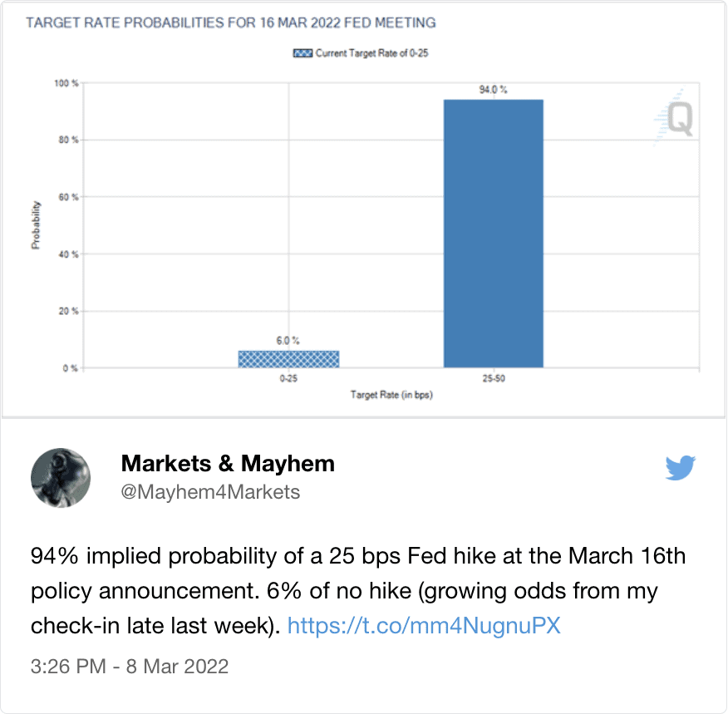Click the 25-50 x-axis label
The image size is (728, 714).
point(494,378)
